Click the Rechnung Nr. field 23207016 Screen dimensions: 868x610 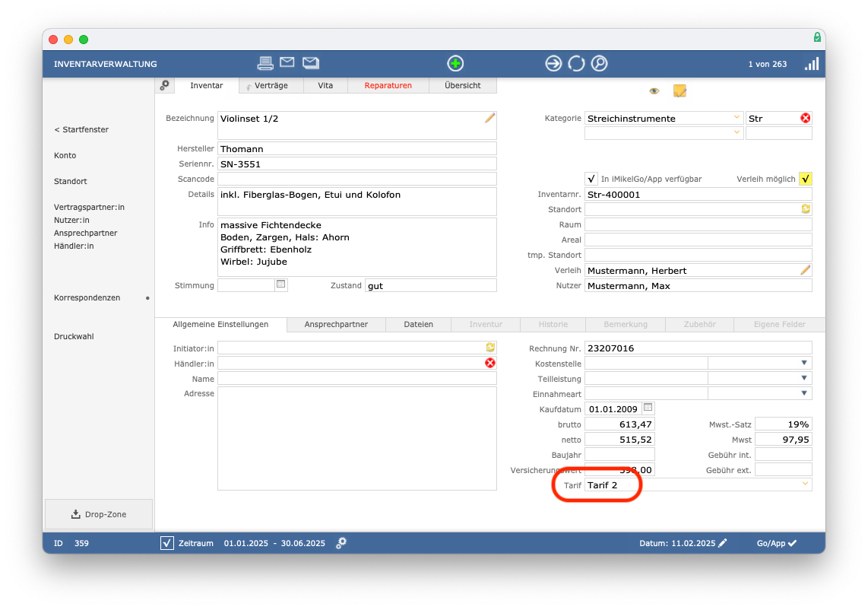pyautogui.click(x=698, y=348)
